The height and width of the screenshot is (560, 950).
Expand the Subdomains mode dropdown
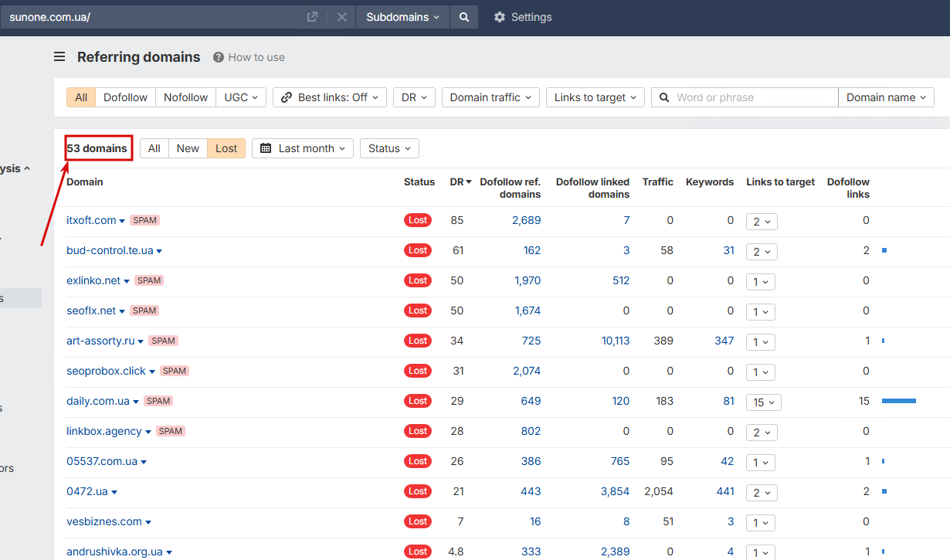tap(402, 17)
